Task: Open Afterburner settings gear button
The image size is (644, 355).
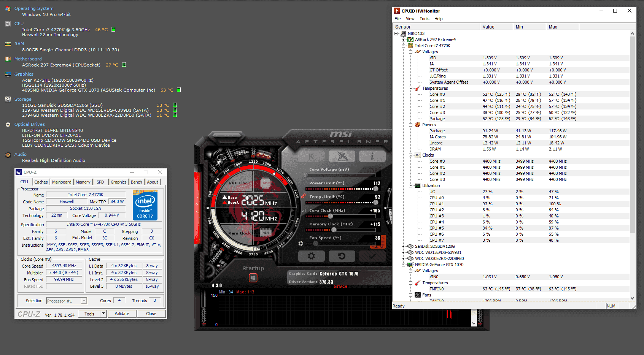Action: (311, 256)
